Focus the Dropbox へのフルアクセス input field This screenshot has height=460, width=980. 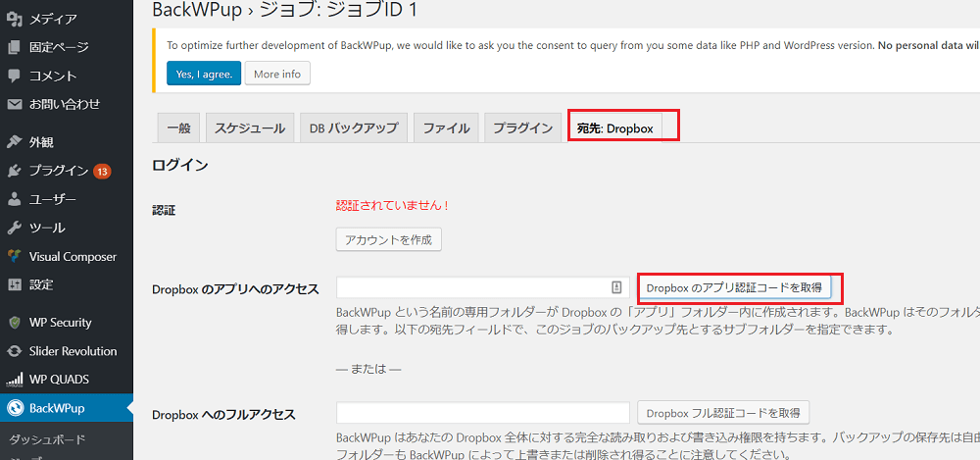point(482,413)
